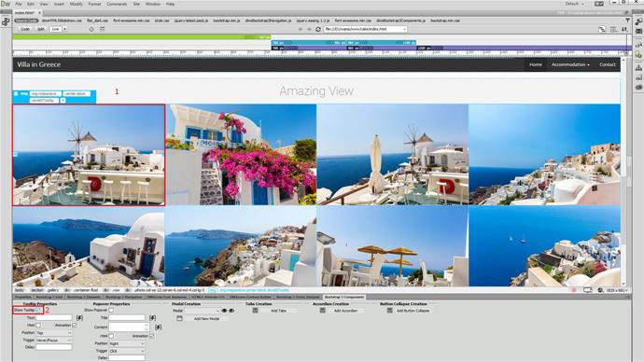The image size is (644, 362).
Task: Open the file address dropdown
Action: pos(404,29)
